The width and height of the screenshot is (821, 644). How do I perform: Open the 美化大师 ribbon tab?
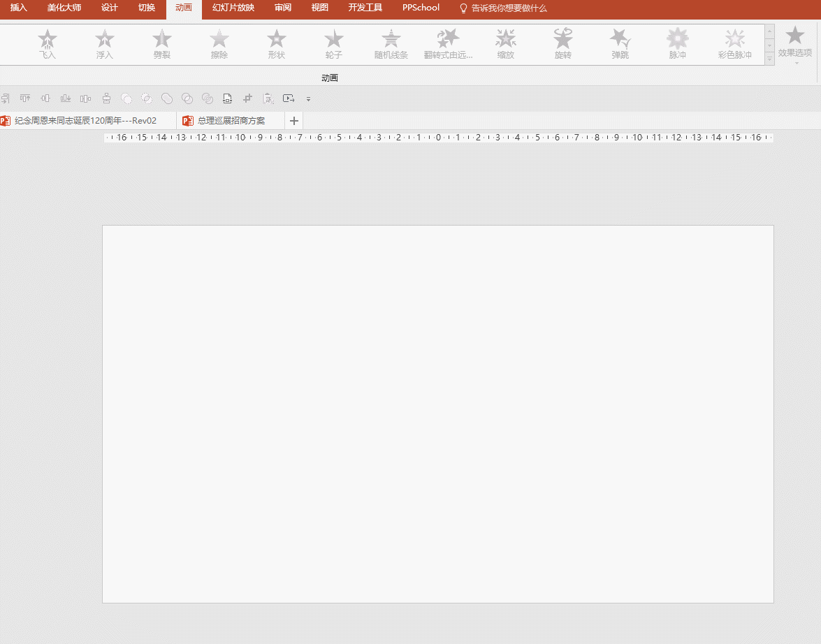[64, 8]
